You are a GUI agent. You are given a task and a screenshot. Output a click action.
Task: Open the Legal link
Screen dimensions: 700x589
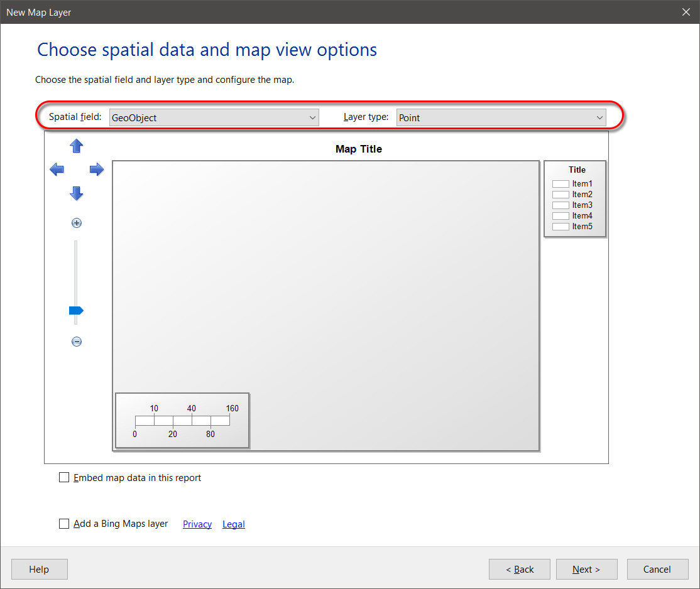pyautogui.click(x=234, y=524)
